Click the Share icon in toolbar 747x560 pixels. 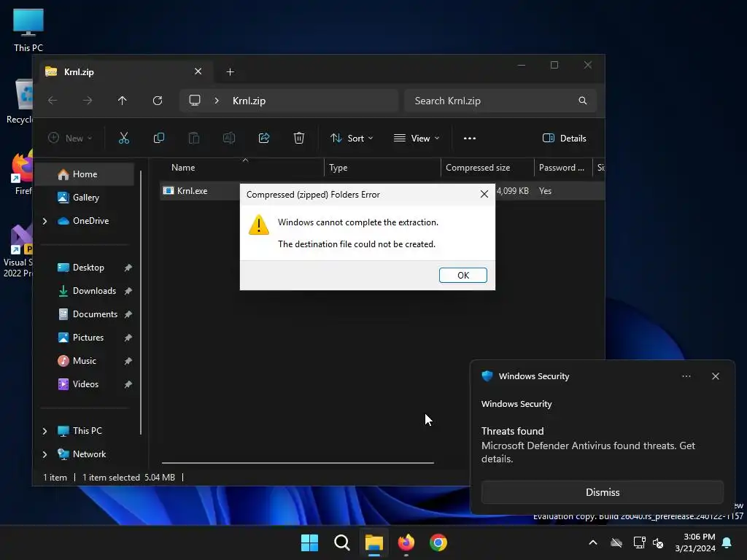[x=264, y=138]
